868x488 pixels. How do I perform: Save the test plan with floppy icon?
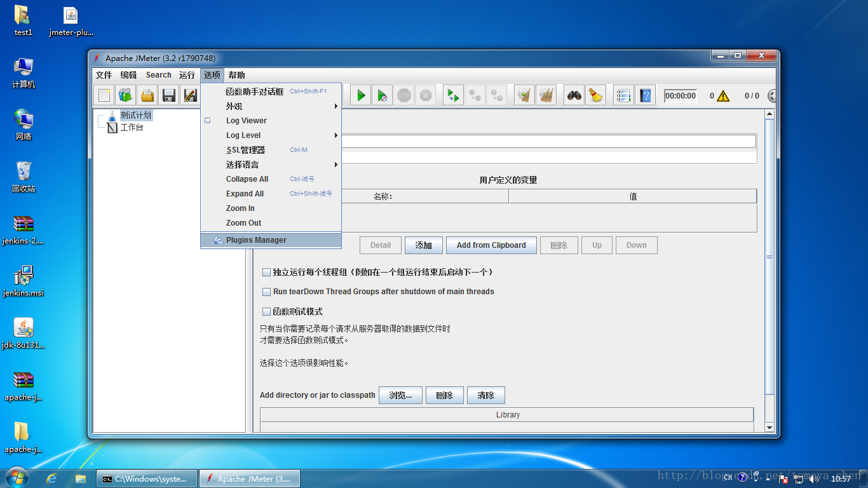[x=169, y=95]
